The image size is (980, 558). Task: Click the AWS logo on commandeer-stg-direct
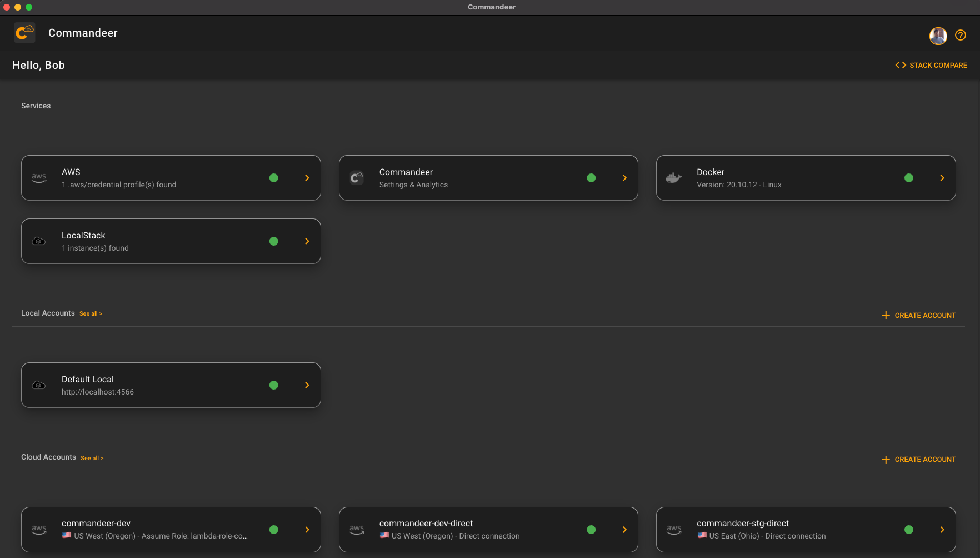click(x=673, y=530)
